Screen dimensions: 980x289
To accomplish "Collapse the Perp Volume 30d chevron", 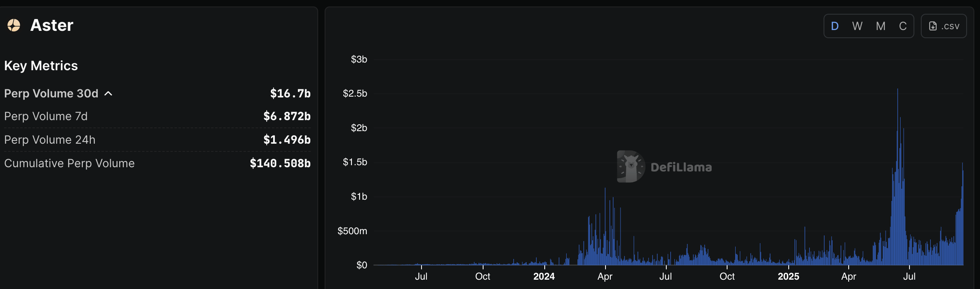I will [108, 94].
